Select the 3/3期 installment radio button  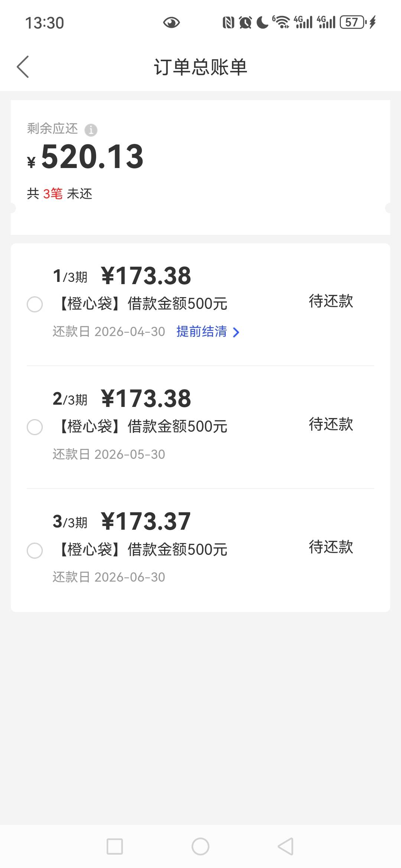35,550
